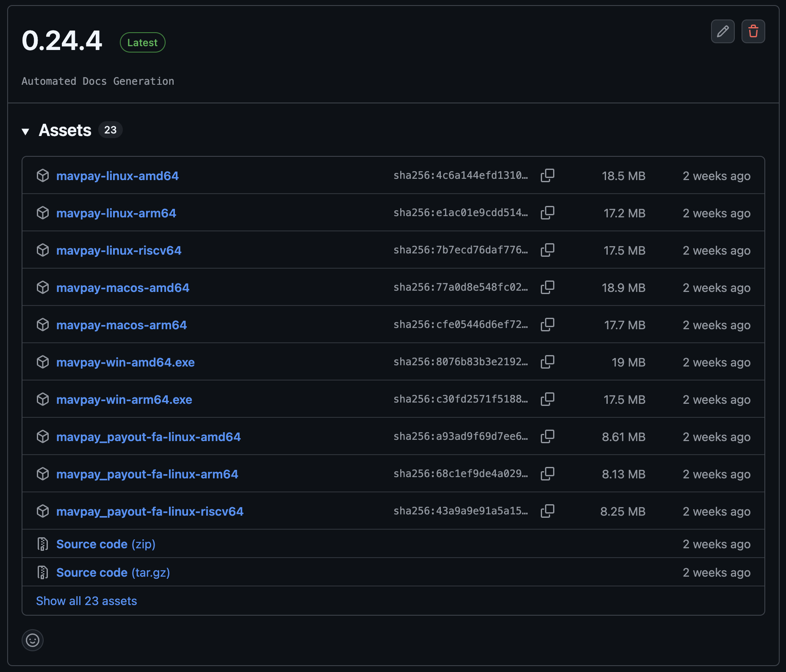Download mavpay-linux-arm64 binary
The height and width of the screenshot is (672, 786).
click(116, 213)
